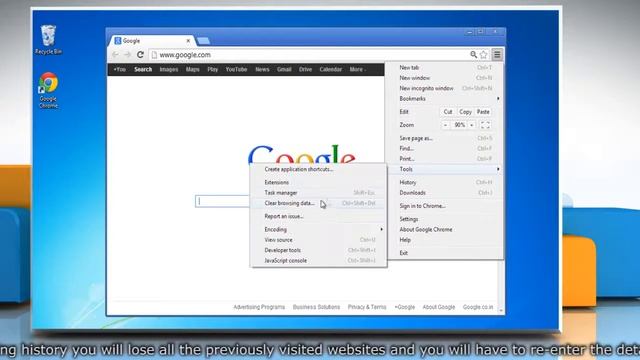The width and height of the screenshot is (640, 360).
Task: Select the Google tab
Action: (x=151, y=41)
